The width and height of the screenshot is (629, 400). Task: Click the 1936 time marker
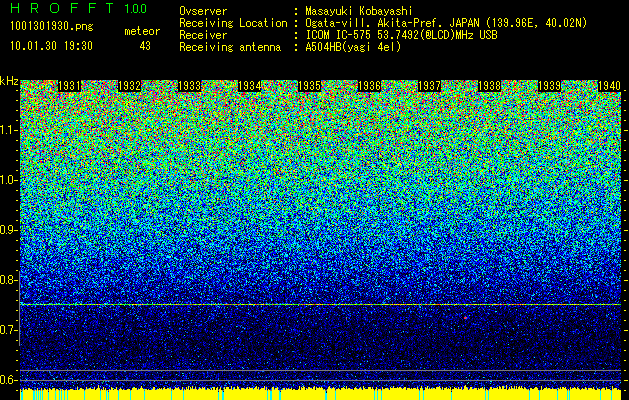tap(369, 86)
